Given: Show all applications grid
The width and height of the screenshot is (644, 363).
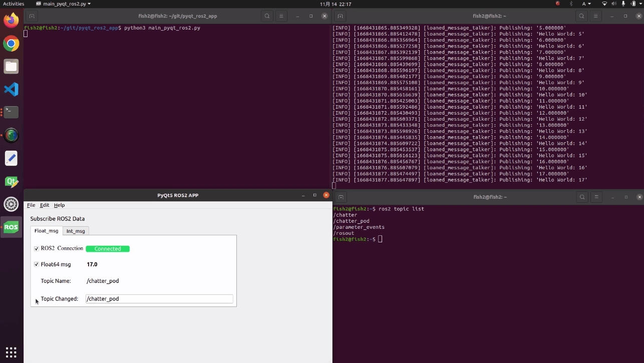Looking at the screenshot, I should point(11,351).
